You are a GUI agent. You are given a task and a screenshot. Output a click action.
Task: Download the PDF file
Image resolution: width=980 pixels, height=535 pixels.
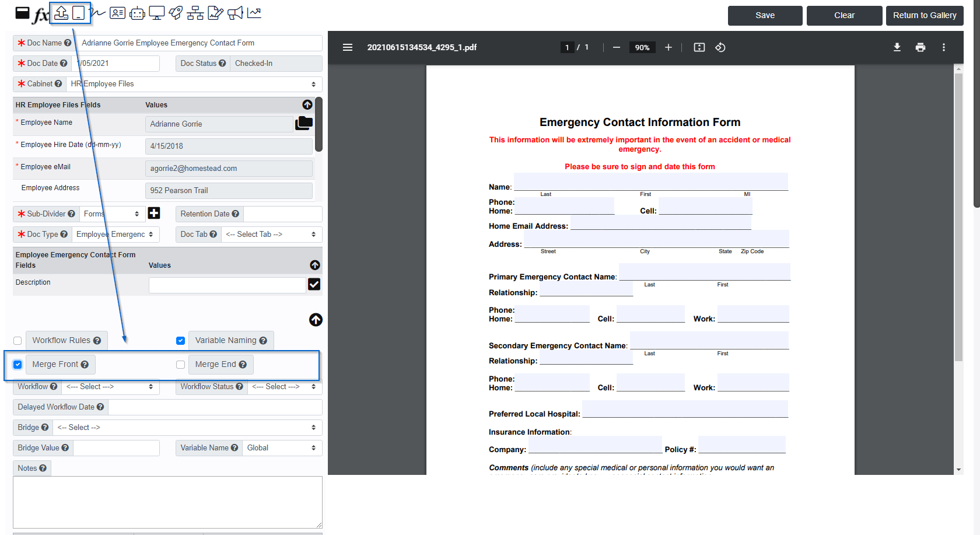[897, 47]
